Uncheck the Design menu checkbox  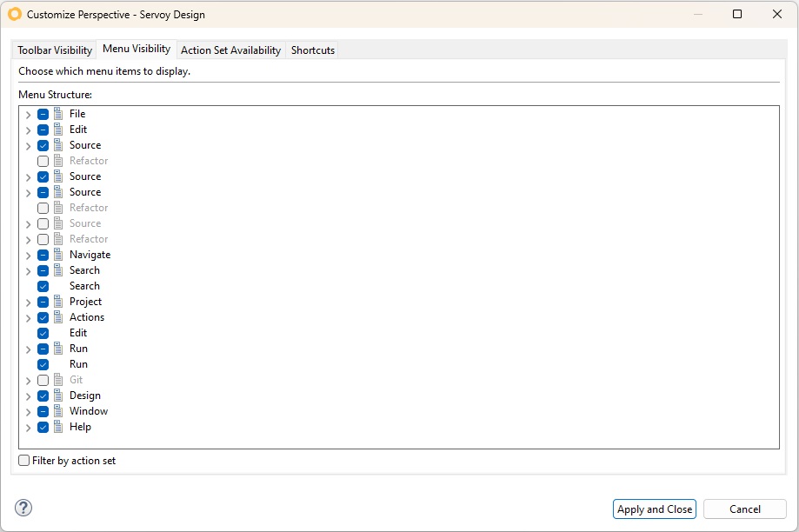click(x=43, y=396)
